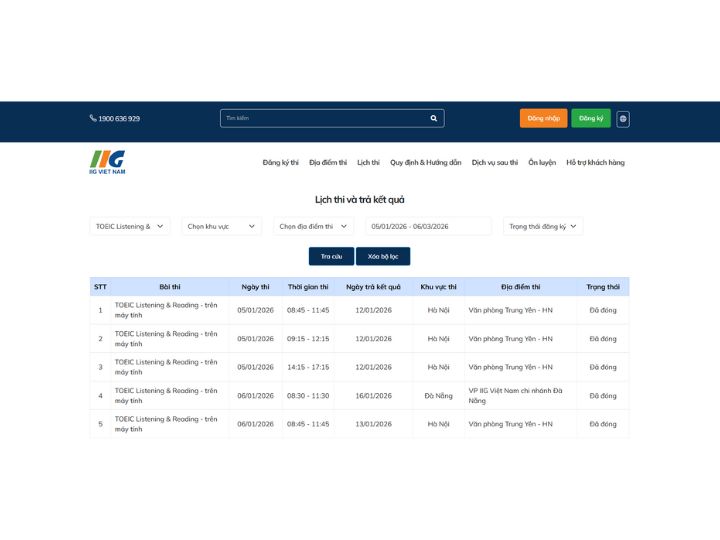The image size is (720, 540).
Task: Open the Hỗ trợ khách hàng menu
Action: click(x=595, y=163)
